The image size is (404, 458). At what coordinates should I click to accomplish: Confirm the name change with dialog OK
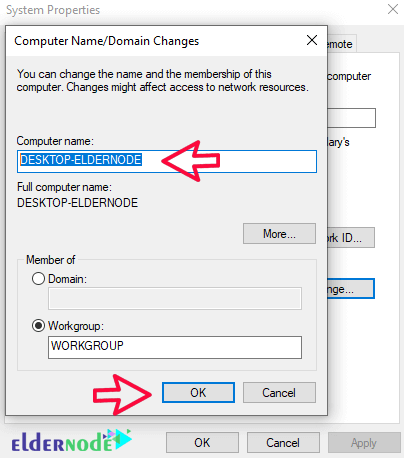[x=198, y=392]
